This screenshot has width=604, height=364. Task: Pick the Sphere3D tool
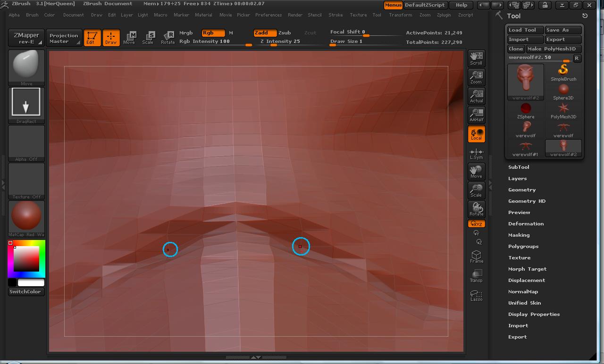[563, 91]
